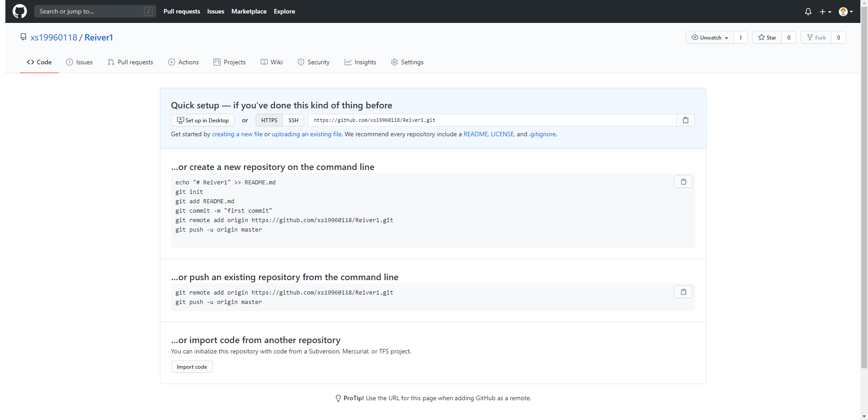Click the ProTip lightbulb icon

click(338, 398)
